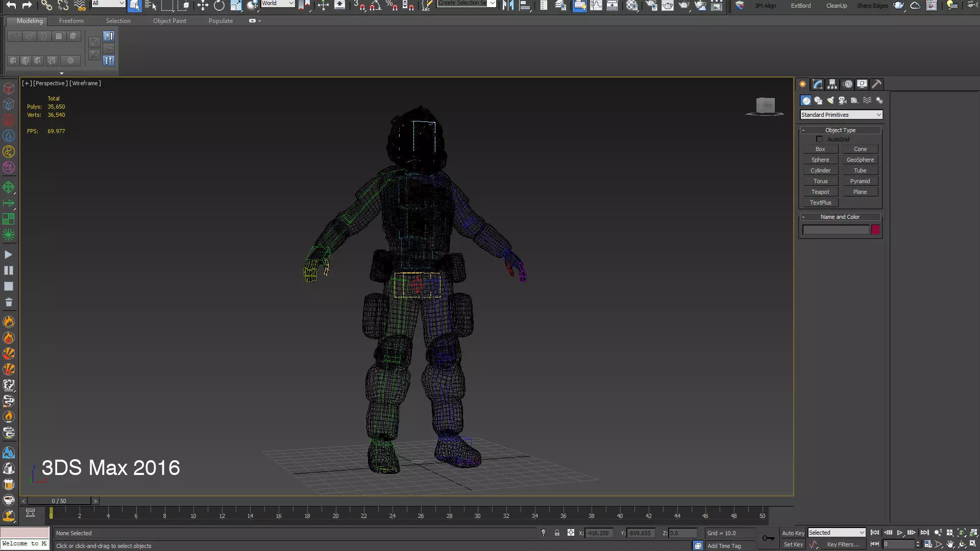Click the TextPlus object button
The height and width of the screenshot is (551, 980).
(x=820, y=203)
